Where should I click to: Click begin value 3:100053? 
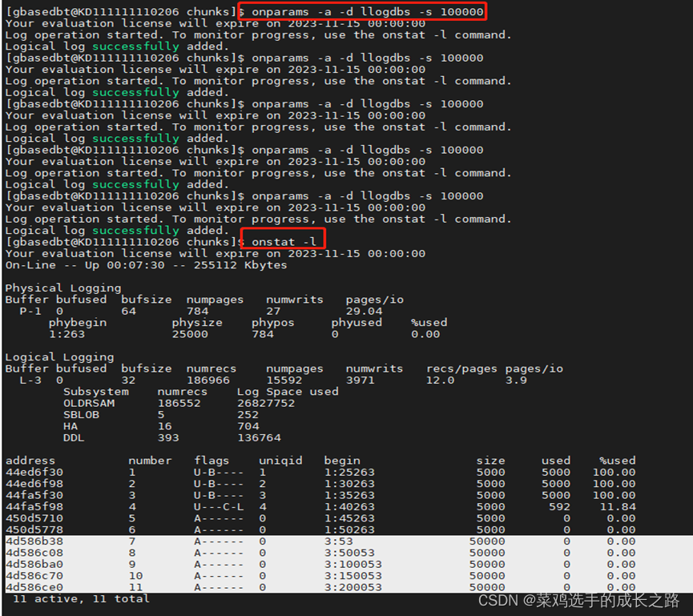(x=353, y=564)
